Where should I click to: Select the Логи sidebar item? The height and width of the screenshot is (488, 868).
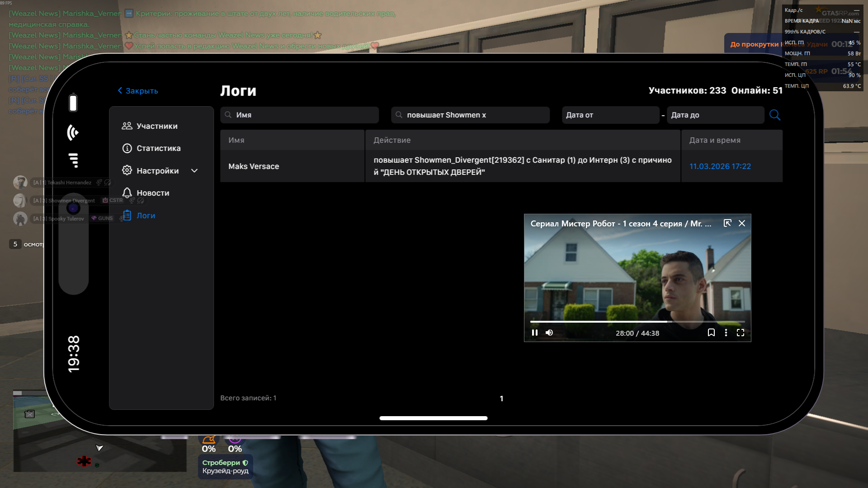(146, 216)
